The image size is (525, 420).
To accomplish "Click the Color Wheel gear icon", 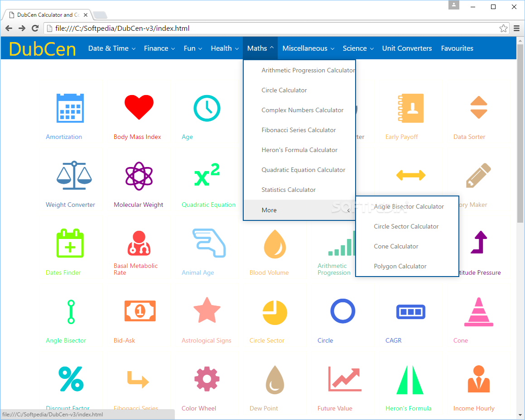I will coord(207,379).
